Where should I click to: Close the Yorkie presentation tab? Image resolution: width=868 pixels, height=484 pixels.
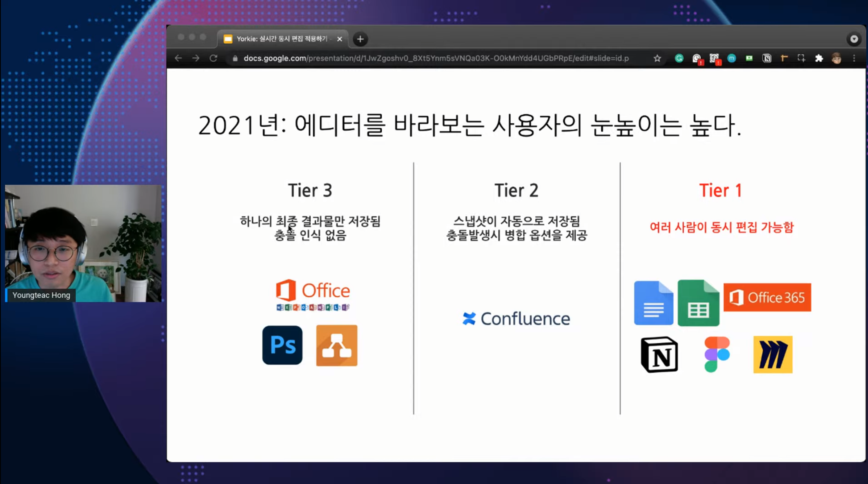pos(339,39)
